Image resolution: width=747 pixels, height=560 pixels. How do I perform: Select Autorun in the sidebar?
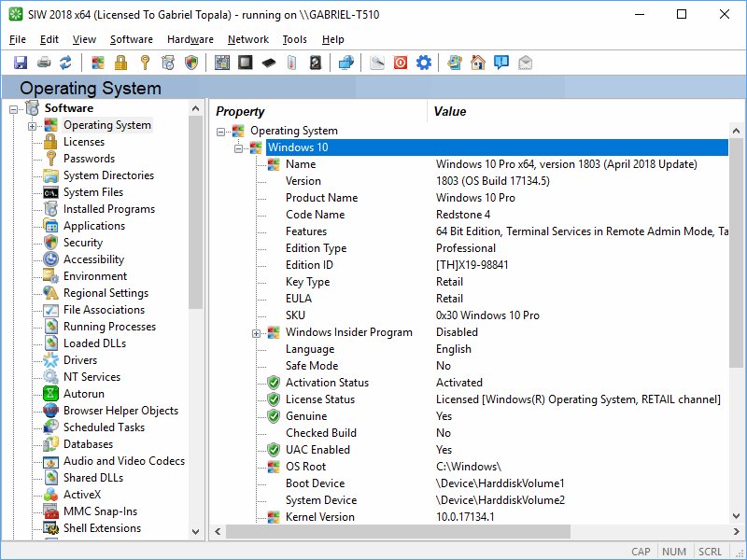point(84,394)
